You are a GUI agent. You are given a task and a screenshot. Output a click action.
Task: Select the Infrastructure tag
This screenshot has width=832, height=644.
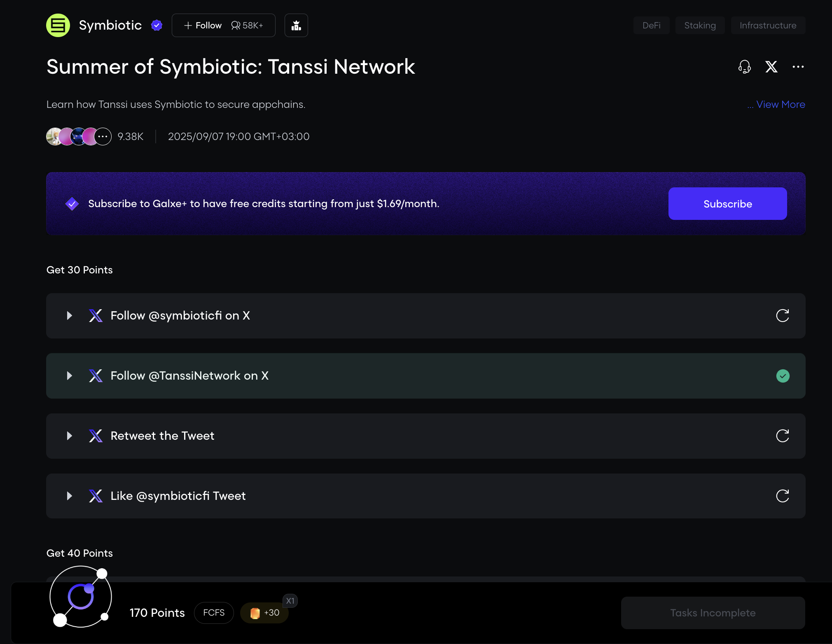(768, 26)
